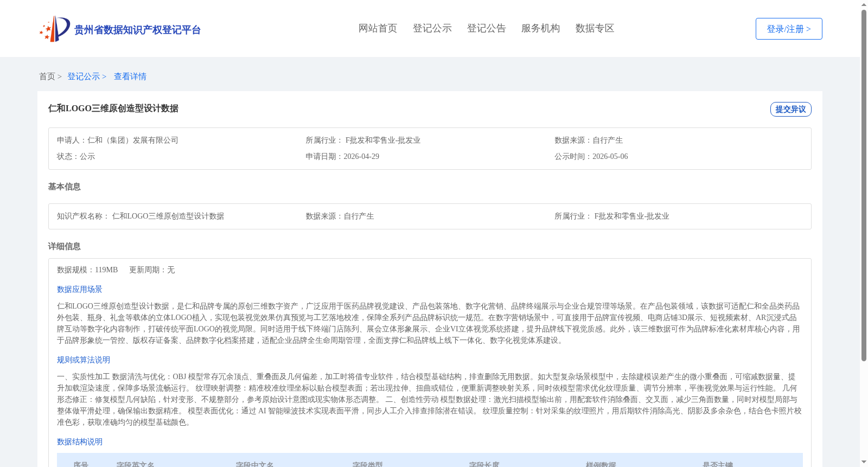The width and height of the screenshot is (868, 467).
Task: Click the 规则或算法说明 heading
Action: [84, 360]
